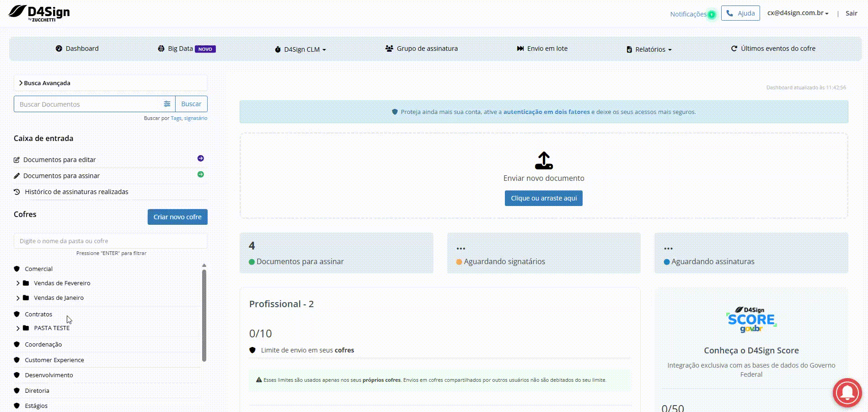This screenshot has height=412, width=868.
Task: Click the Envio em lote fast-forward icon
Action: click(x=520, y=49)
